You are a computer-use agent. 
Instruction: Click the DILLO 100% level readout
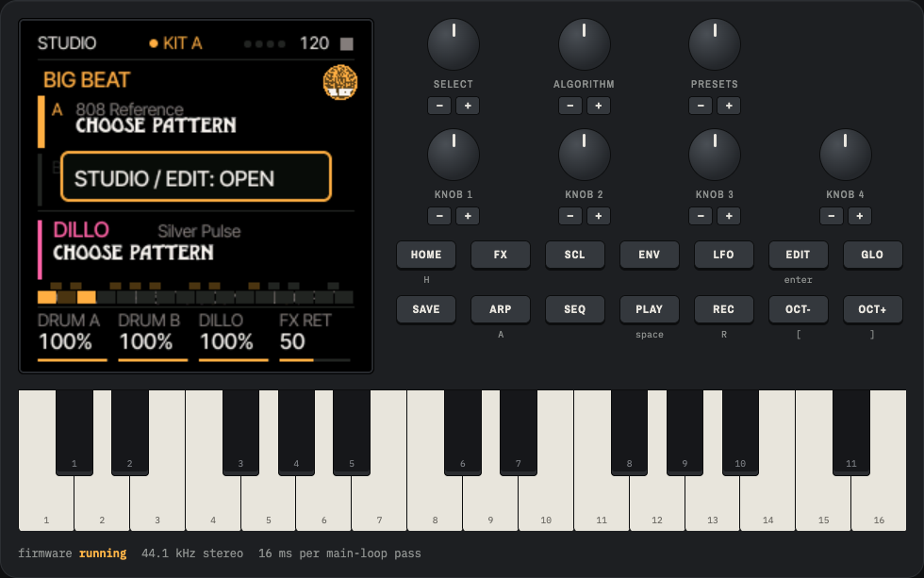coord(234,337)
